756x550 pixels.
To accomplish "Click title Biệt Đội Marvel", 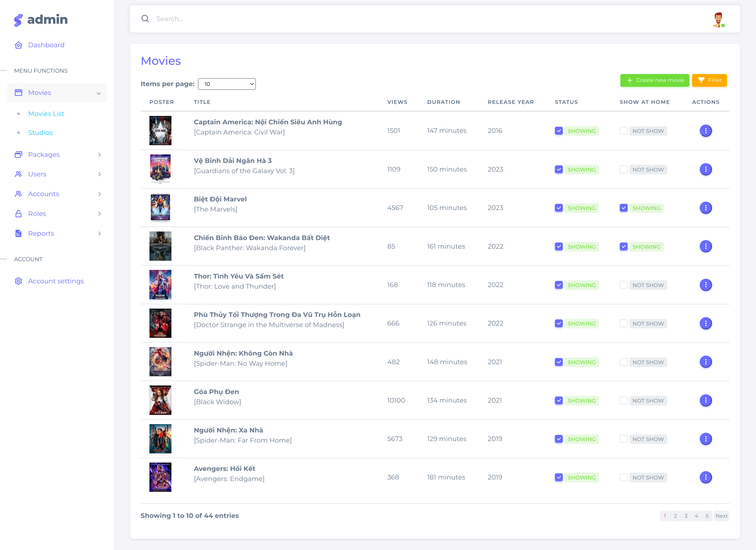I will (x=220, y=199).
